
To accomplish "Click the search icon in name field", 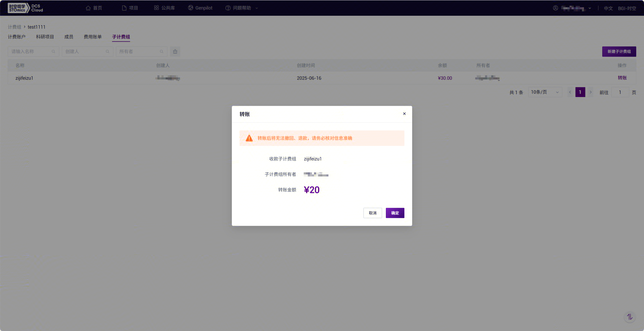I will click(x=53, y=52).
